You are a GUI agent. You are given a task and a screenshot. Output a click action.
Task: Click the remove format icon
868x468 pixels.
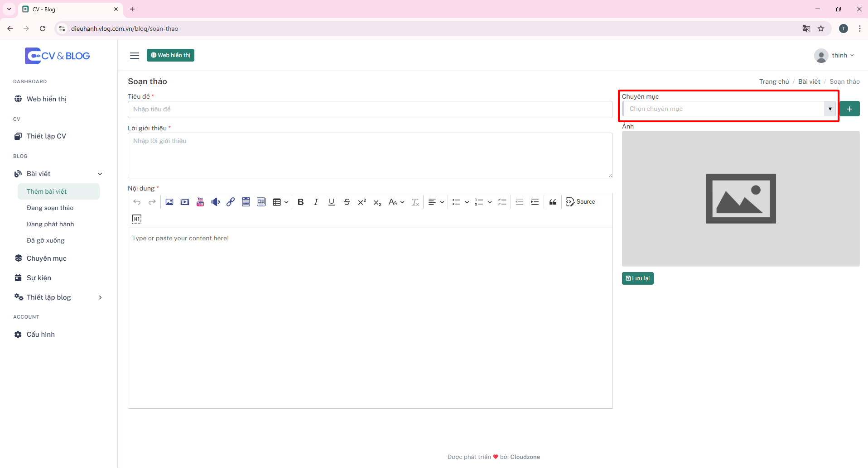click(415, 202)
